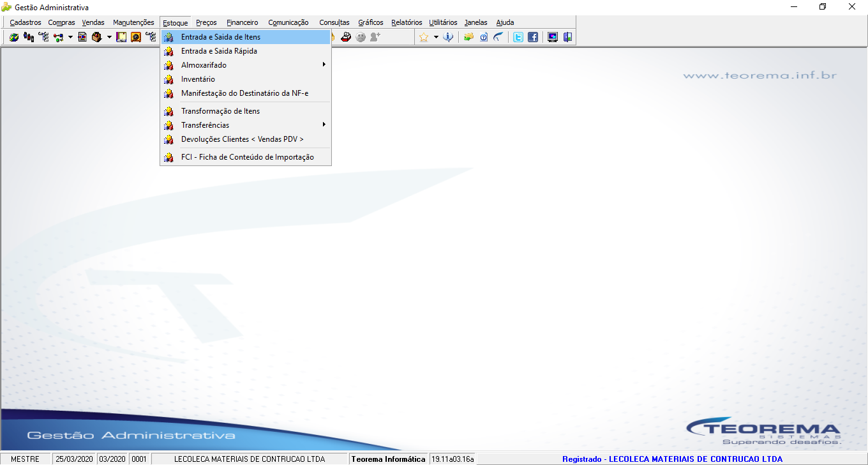
Task: Click the 03/2020 period in status bar
Action: pyautogui.click(x=112, y=459)
